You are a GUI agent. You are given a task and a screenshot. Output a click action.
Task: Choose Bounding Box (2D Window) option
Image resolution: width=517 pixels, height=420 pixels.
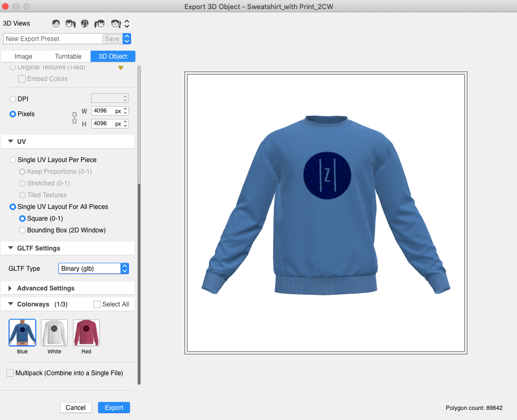tap(22, 230)
